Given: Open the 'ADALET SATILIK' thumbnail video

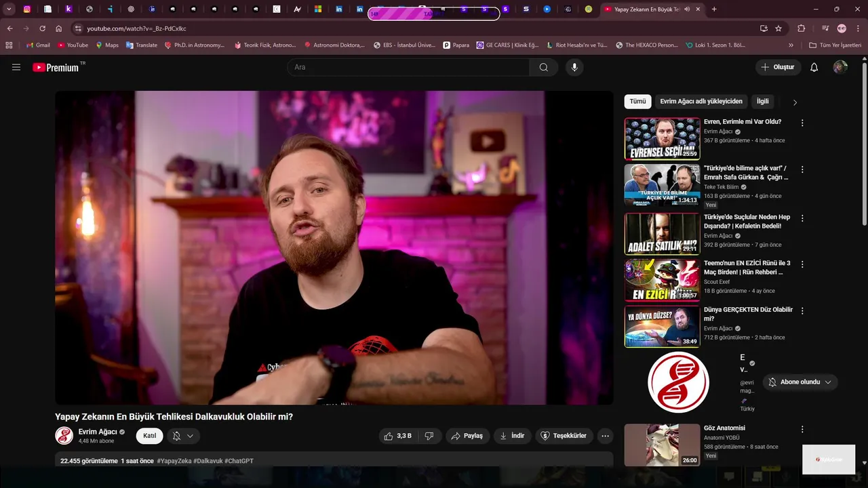Looking at the screenshot, I should [x=662, y=234].
